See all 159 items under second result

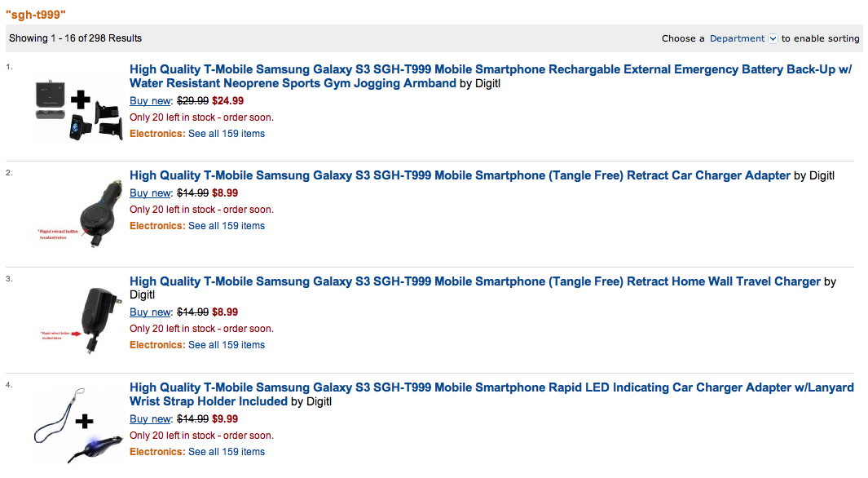tap(226, 226)
